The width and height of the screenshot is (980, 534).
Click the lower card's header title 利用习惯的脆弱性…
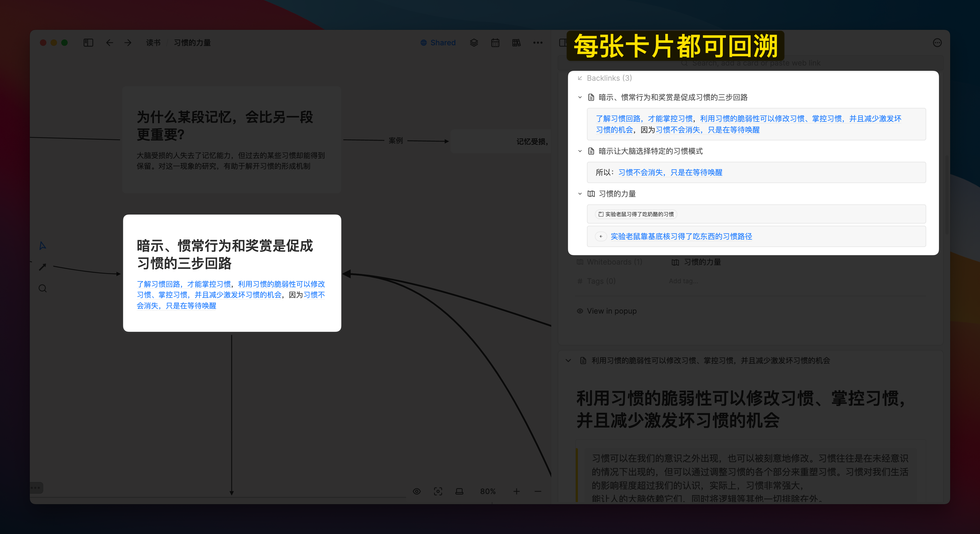pos(710,361)
